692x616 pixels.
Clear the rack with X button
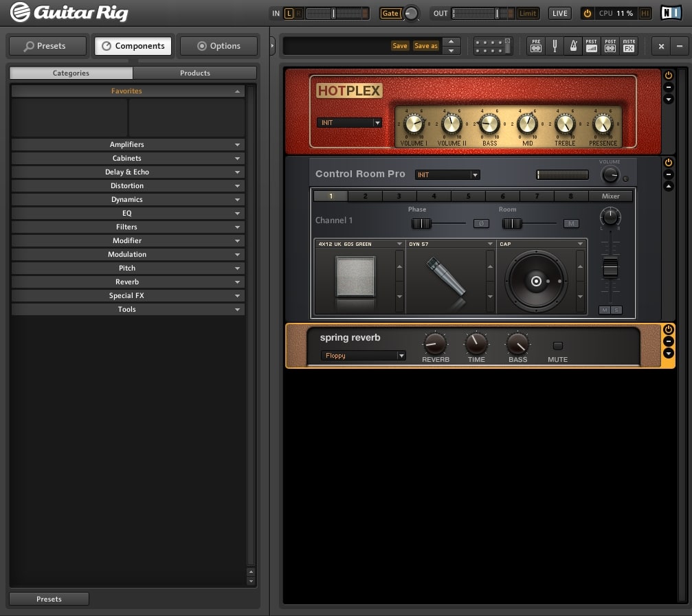(x=661, y=46)
